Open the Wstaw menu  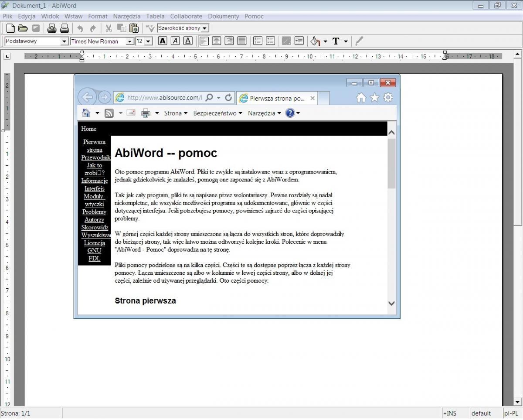[x=74, y=16]
